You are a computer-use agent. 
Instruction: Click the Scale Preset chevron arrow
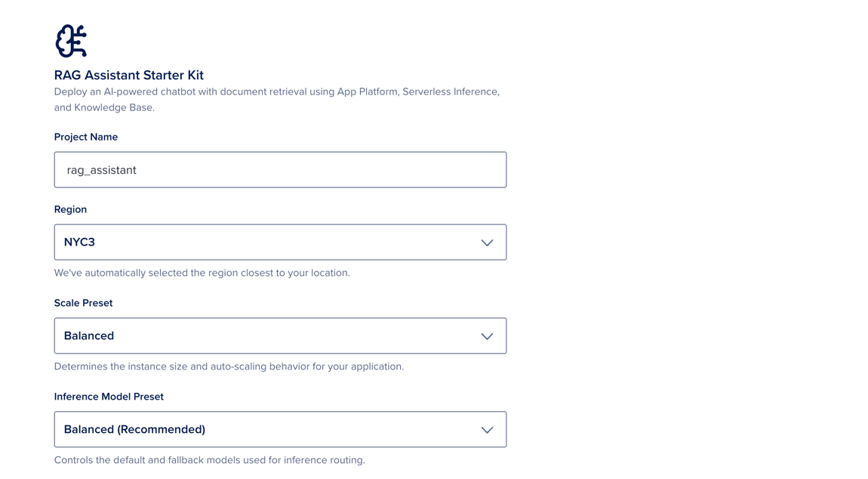coord(487,335)
